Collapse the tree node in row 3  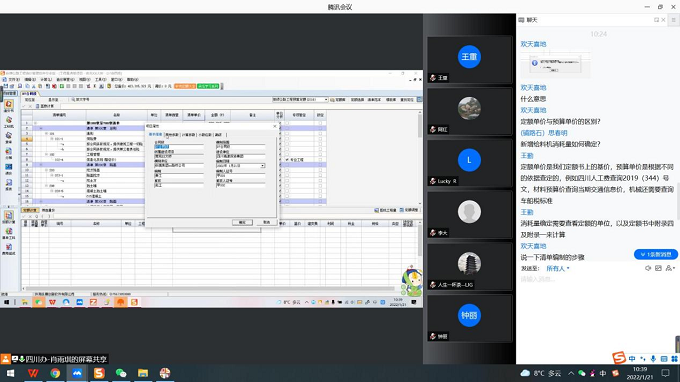[x=46, y=134]
